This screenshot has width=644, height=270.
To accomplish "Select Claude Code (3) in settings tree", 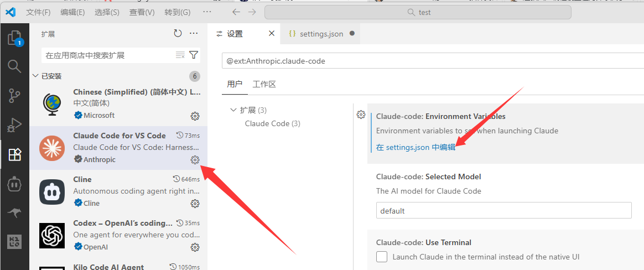I will pyautogui.click(x=273, y=123).
